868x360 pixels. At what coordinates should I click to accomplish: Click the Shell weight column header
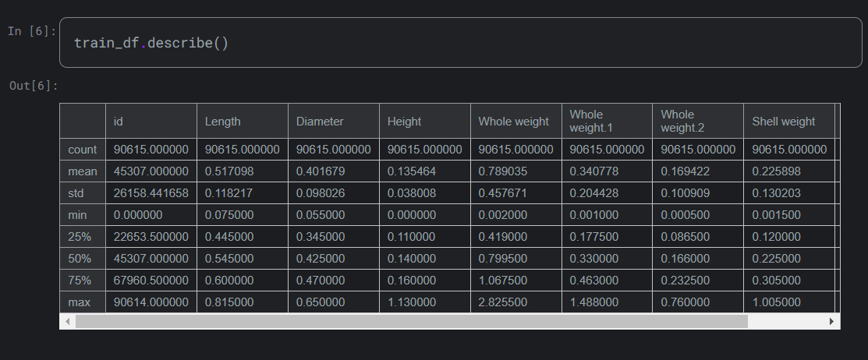784,122
